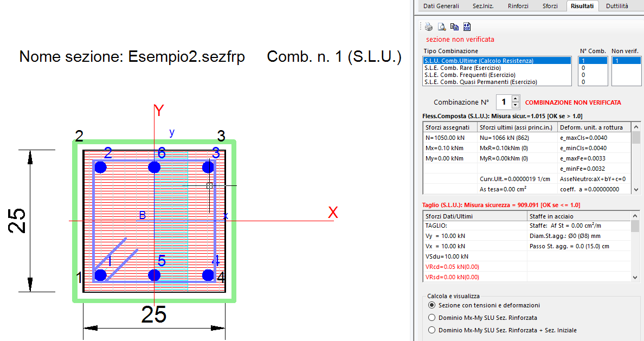Open the Rinforzi tab

518,6
